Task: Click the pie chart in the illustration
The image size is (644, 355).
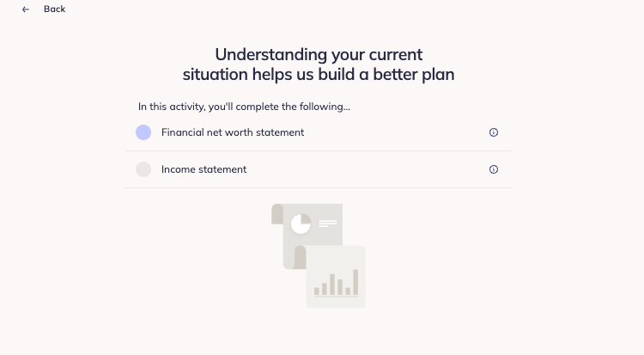Action: 301,223
